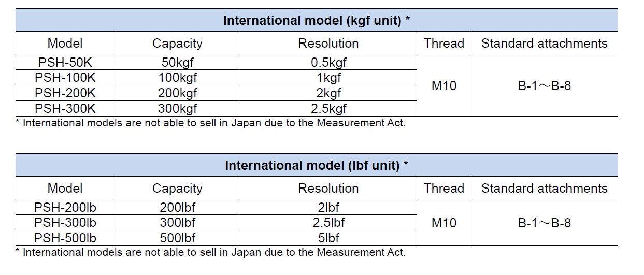This screenshot has height=275, width=644.
Task: Click Standard attachments header in lbf table
Action: point(544,189)
